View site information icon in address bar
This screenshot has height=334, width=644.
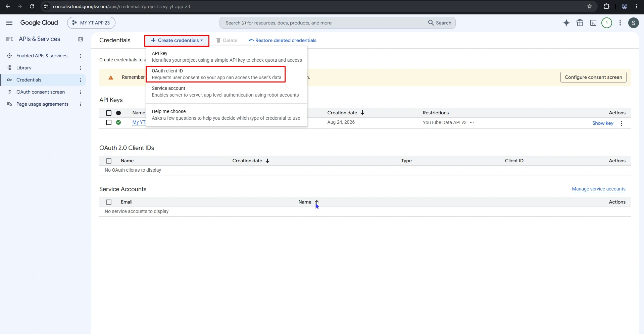click(x=46, y=6)
